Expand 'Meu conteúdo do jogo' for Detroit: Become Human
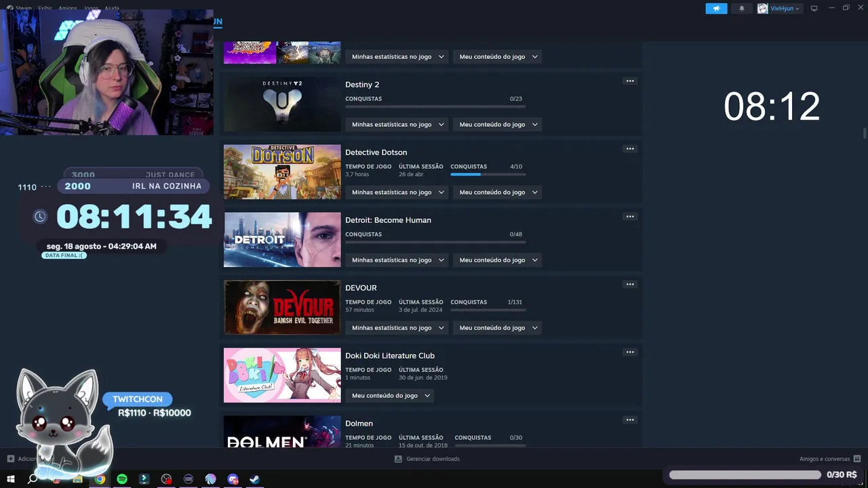Screen dimensions: 868x488 [498, 260]
